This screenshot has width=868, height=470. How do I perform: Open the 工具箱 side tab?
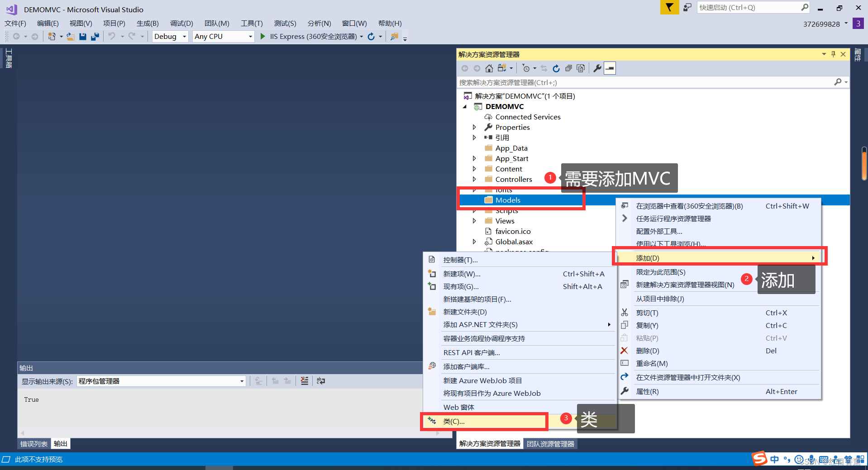tap(9, 58)
